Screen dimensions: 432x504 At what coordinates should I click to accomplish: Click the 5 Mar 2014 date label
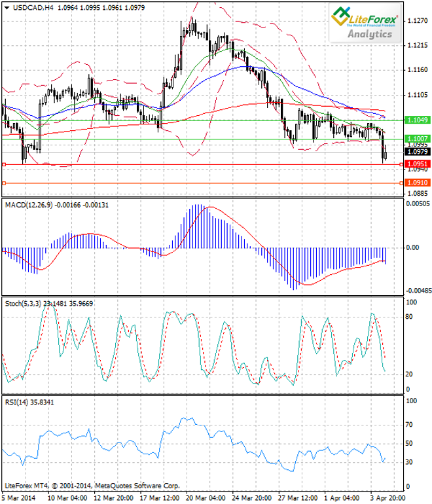point(19,498)
